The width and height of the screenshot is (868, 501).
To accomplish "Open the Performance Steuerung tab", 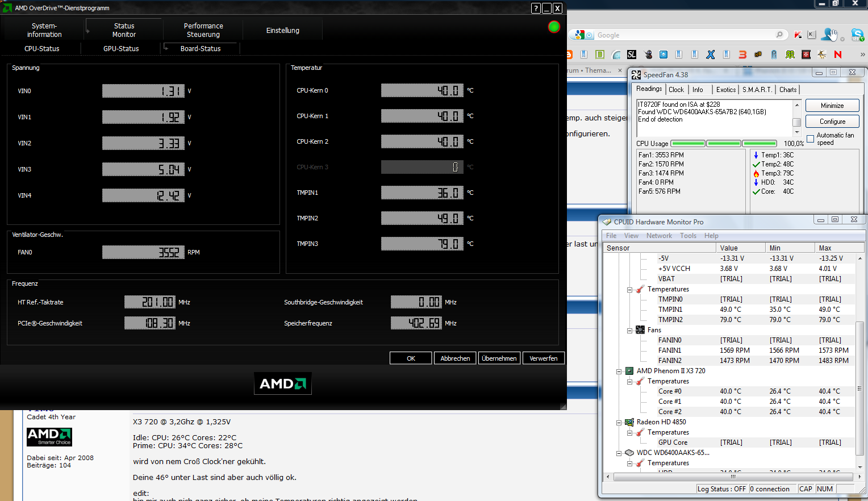I will click(x=203, y=30).
